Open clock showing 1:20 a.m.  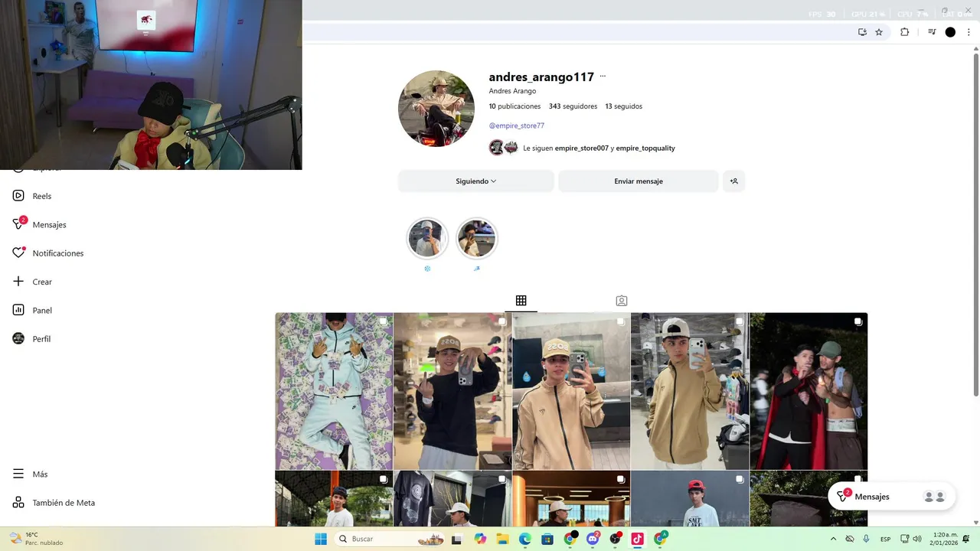point(946,539)
